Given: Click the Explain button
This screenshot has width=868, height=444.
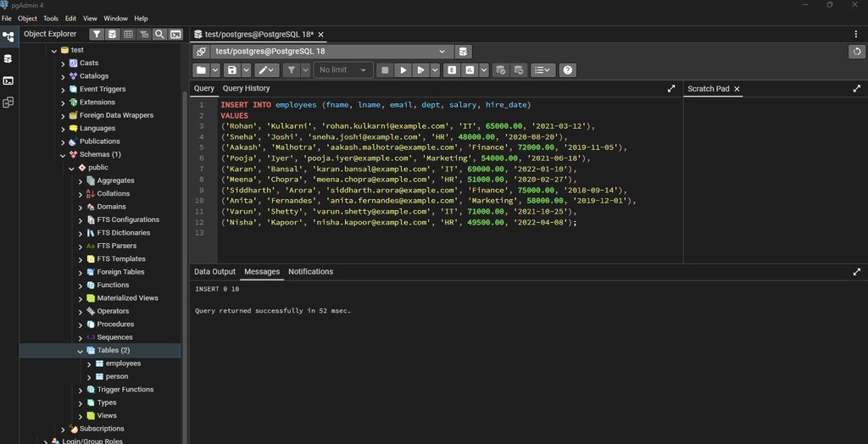Looking at the screenshot, I should pos(453,70).
